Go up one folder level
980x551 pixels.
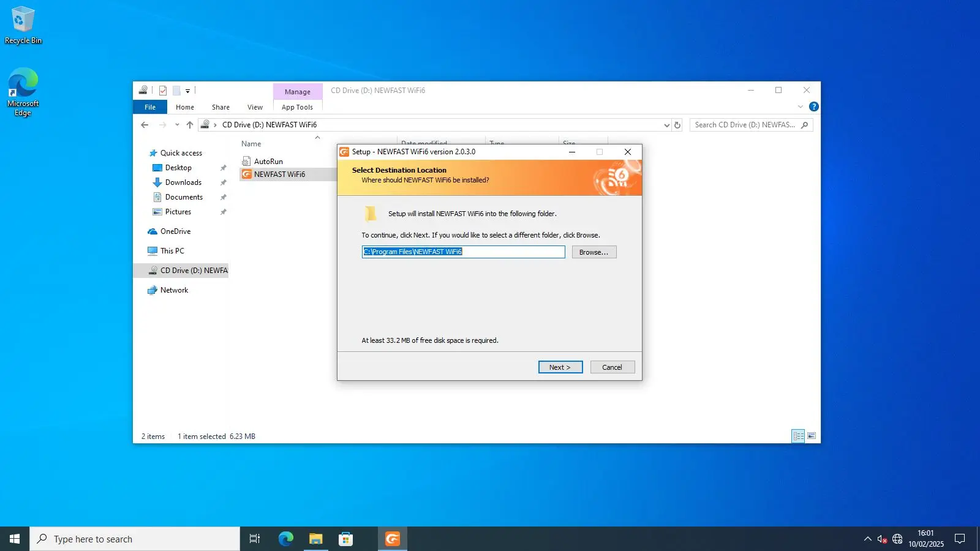(x=190, y=125)
